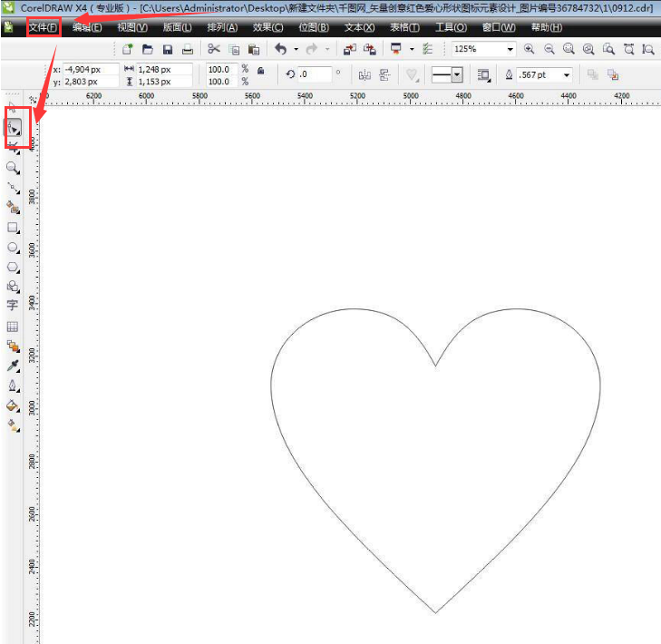Image resolution: width=661 pixels, height=644 pixels.
Task: Open the outline width .567 pt dropdown
Action: [567, 75]
